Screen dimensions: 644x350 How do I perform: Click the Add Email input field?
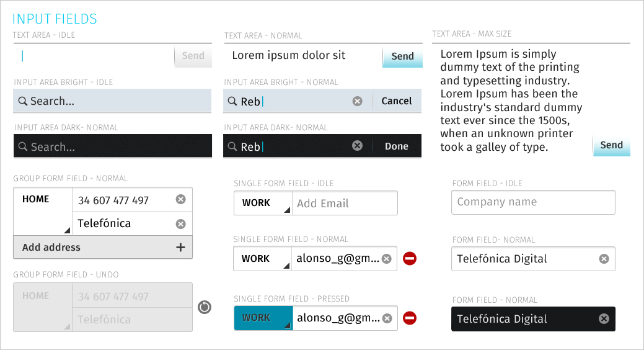coord(345,203)
